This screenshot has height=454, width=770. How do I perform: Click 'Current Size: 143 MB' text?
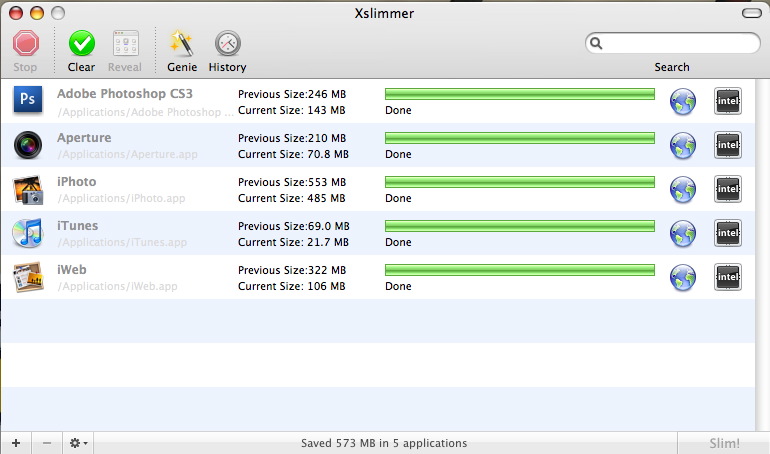(x=292, y=110)
